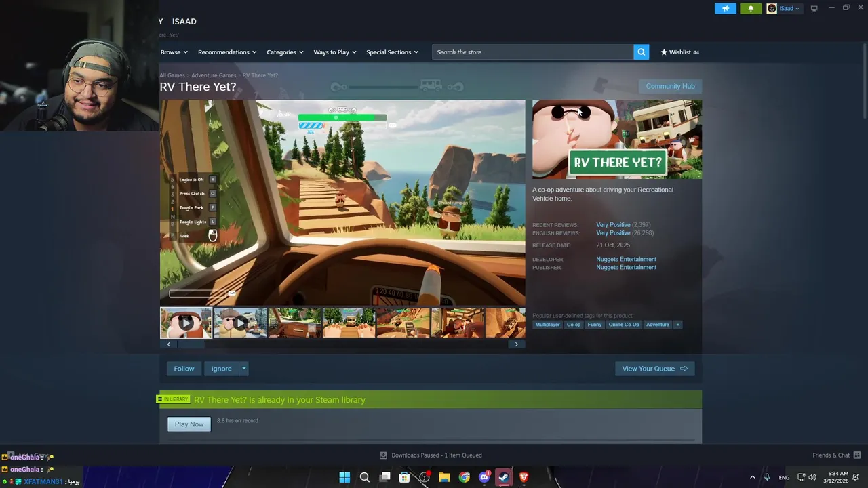The height and width of the screenshot is (488, 868).
Task: Select the Funny tag
Action: tap(594, 325)
